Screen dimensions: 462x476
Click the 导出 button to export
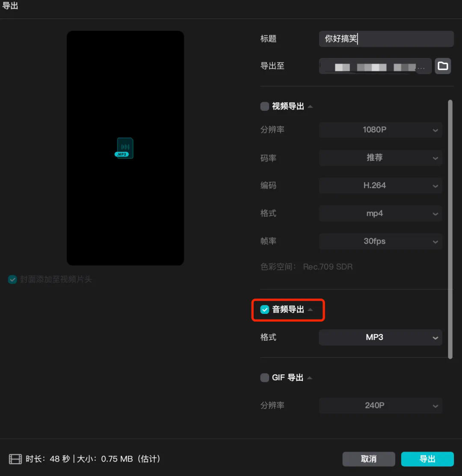click(427, 459)
